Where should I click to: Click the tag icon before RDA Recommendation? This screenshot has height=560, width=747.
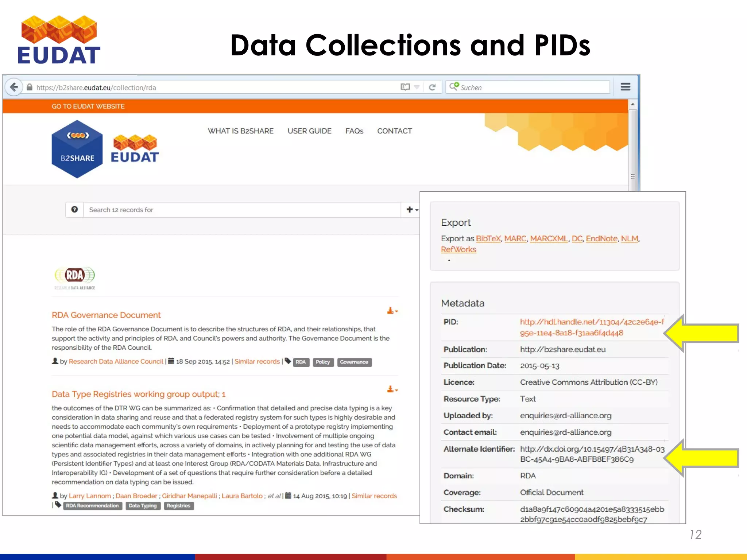pyautogui.click(x=58, y=505)
